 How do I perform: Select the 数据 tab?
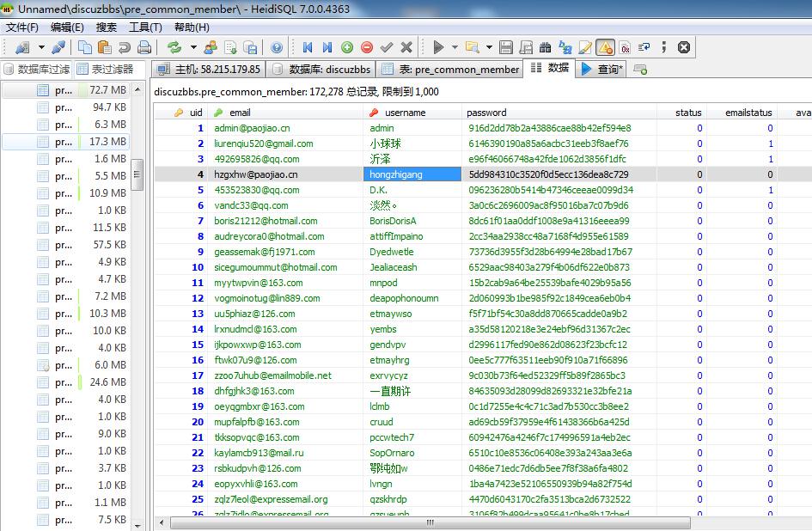click(x=550, y=68)
